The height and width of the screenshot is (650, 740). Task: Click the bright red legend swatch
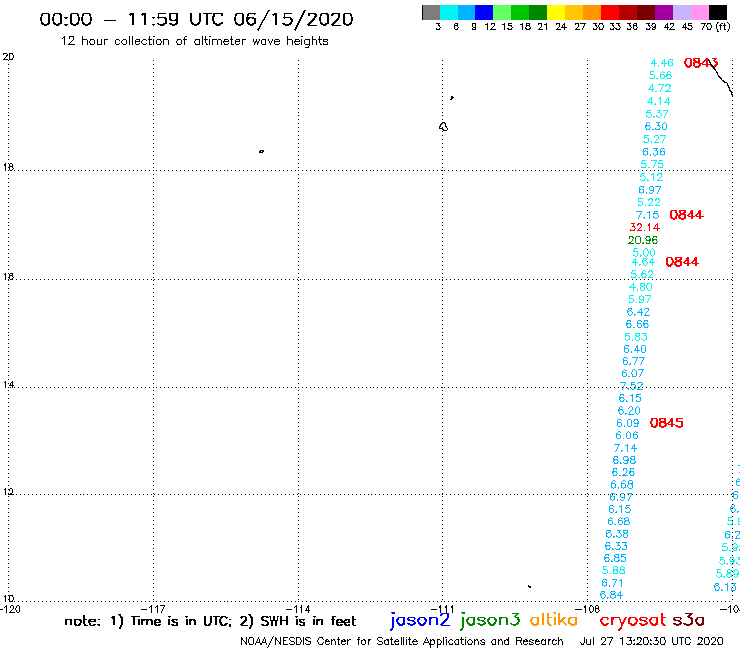click(610, 12)
